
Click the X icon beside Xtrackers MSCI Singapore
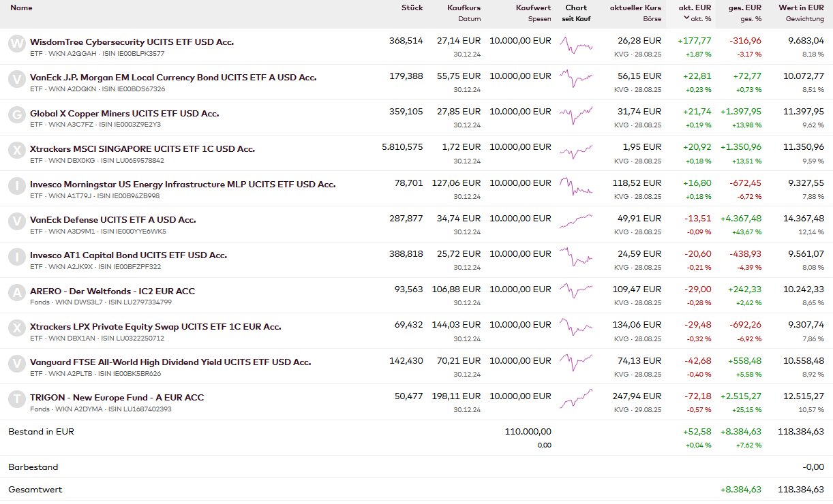[16, 151]
